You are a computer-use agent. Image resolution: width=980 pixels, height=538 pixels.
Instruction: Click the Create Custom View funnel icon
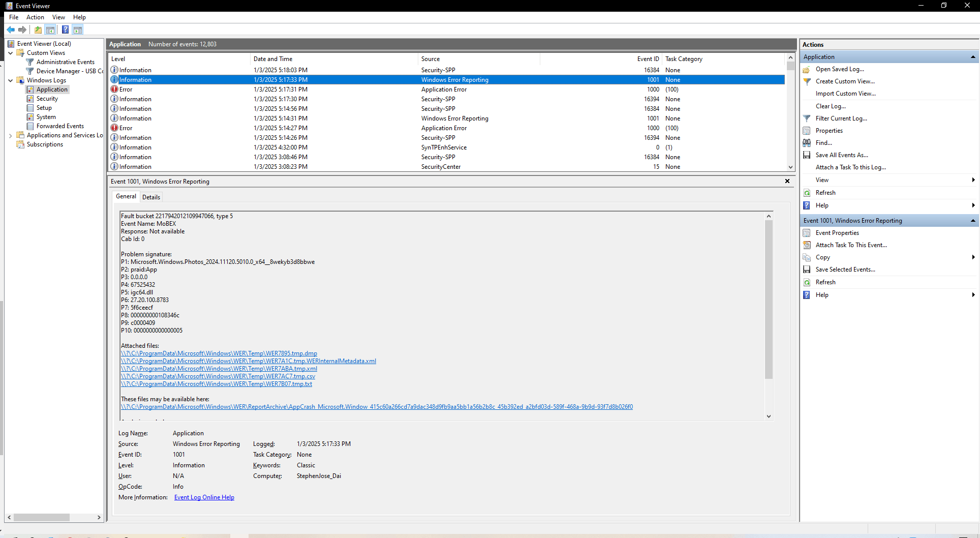pos(807,81)
